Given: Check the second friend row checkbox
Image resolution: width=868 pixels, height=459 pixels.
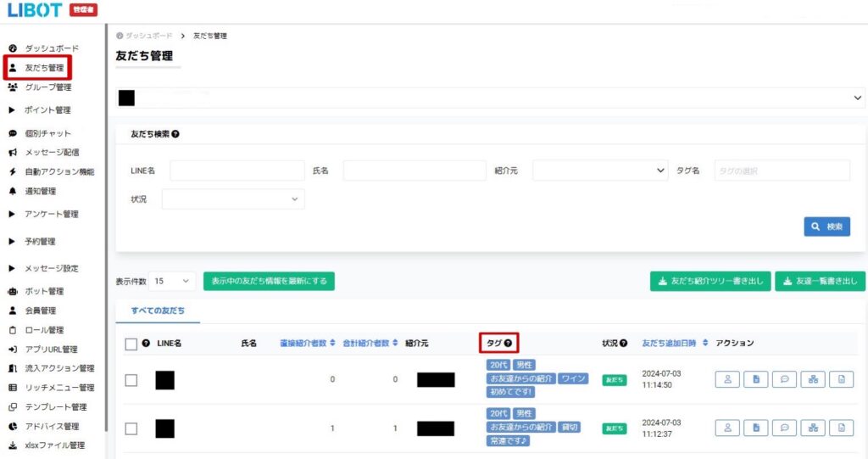Looking at the screenshot, I should [x=131, y=428].
